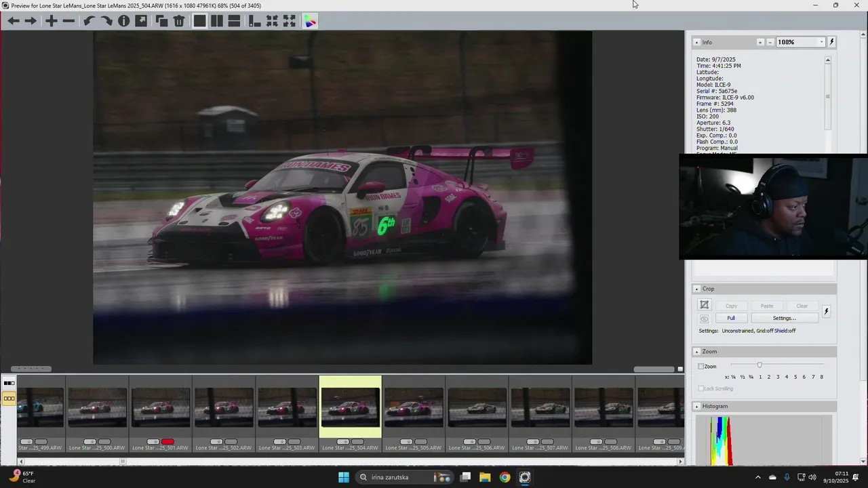Screen dimensions: 868x488
Task: Open the weather widget showing 65°F
Action: click(x=22, y=477)
